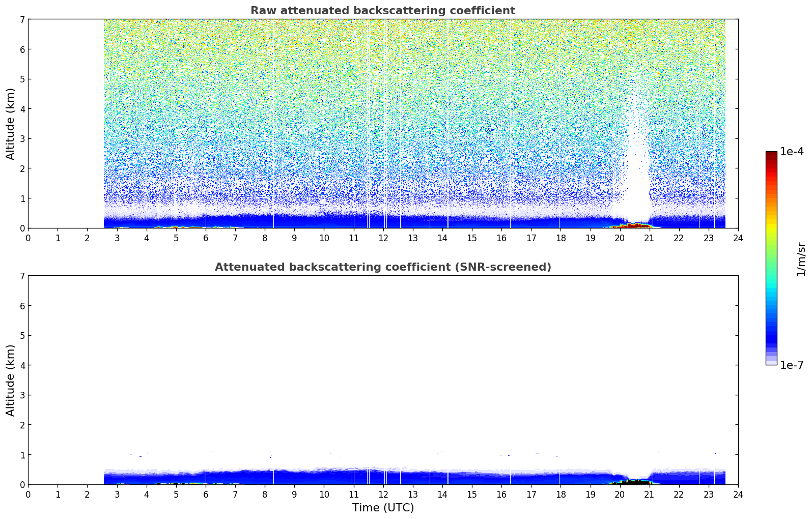The width and height of the screenshot is (812, 519).
Task: Click tick label '12' on the bottom plot's time axis
Action: [x=383, y=495]
